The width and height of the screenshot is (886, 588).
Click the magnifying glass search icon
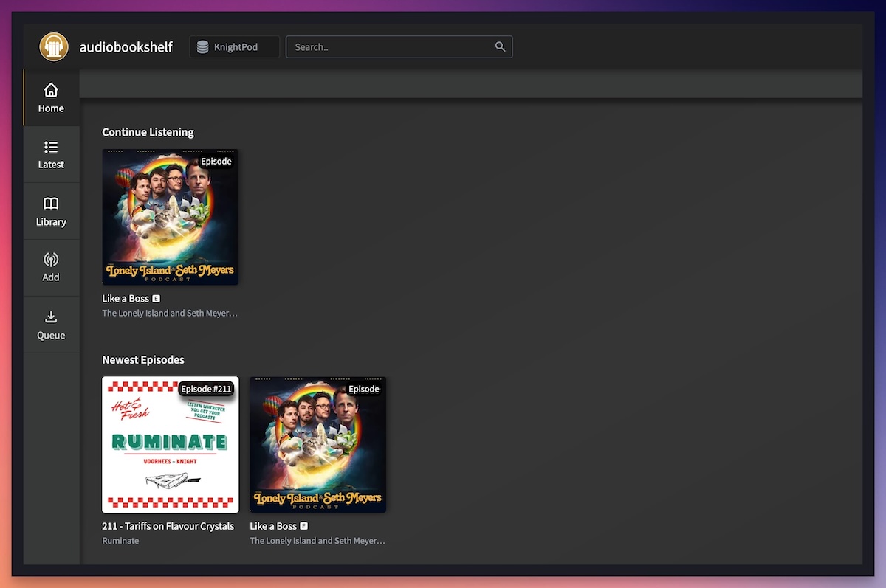[x=500, y=47]
